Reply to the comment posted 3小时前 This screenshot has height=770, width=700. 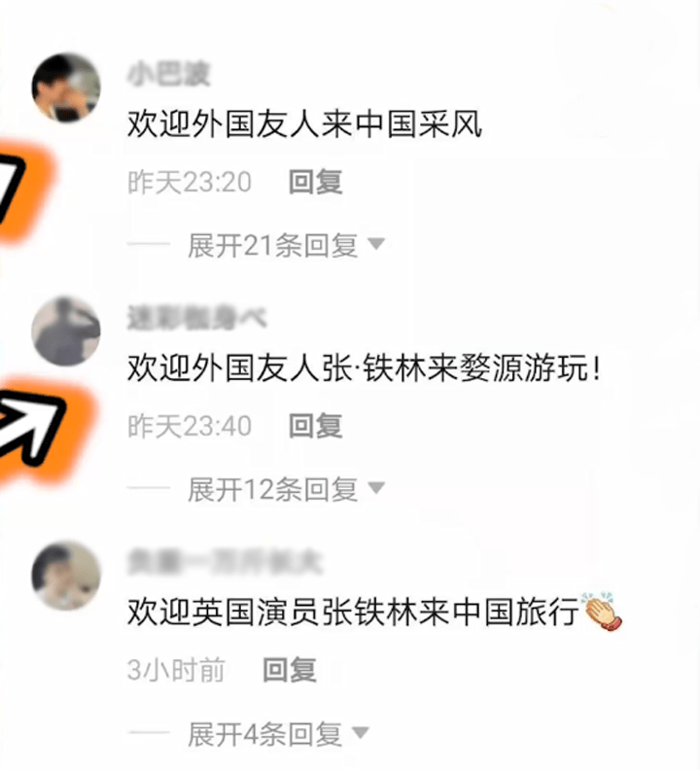(x=290, y=670)
